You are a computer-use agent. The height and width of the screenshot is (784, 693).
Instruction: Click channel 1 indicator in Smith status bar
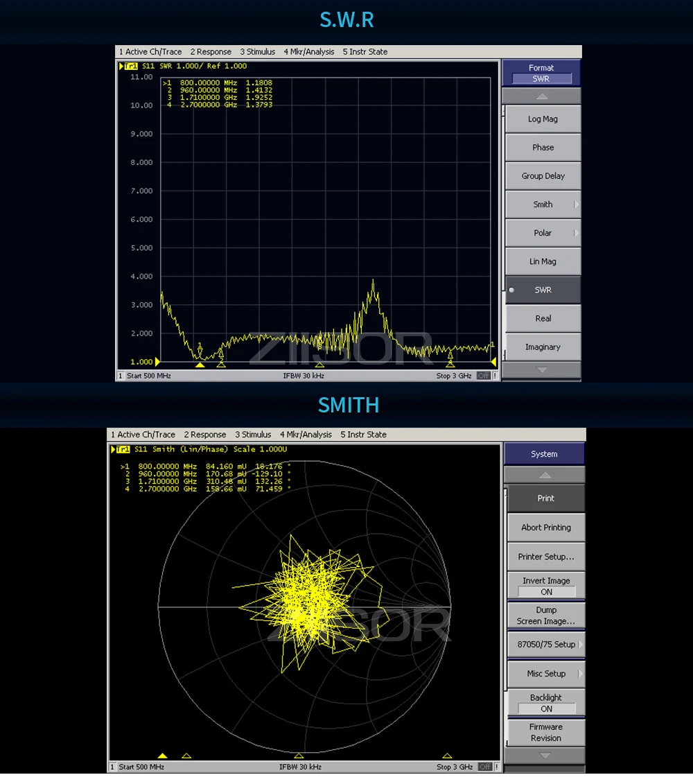tap(112, 767)
